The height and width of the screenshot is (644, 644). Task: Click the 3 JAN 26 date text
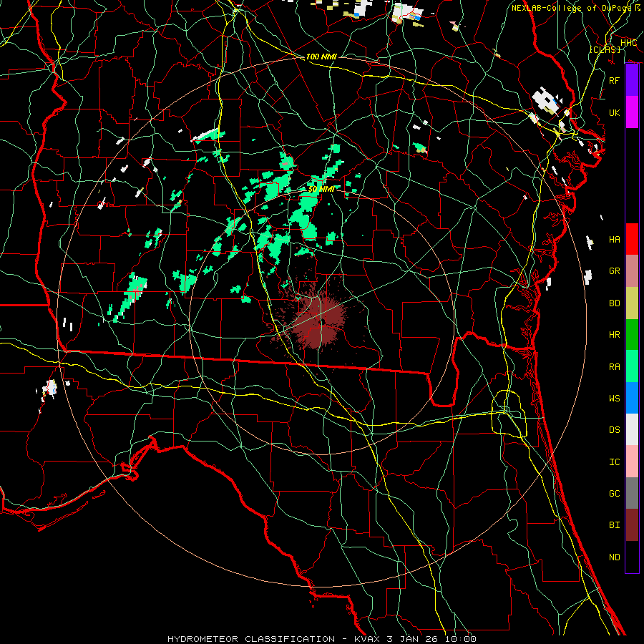coord(411,639)
